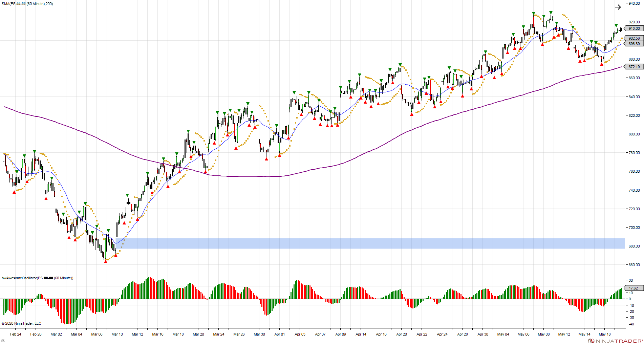Viewport: 644px width, 344px height.
Task: Click the 860.00 price axis label
Action: click(634, 78)
